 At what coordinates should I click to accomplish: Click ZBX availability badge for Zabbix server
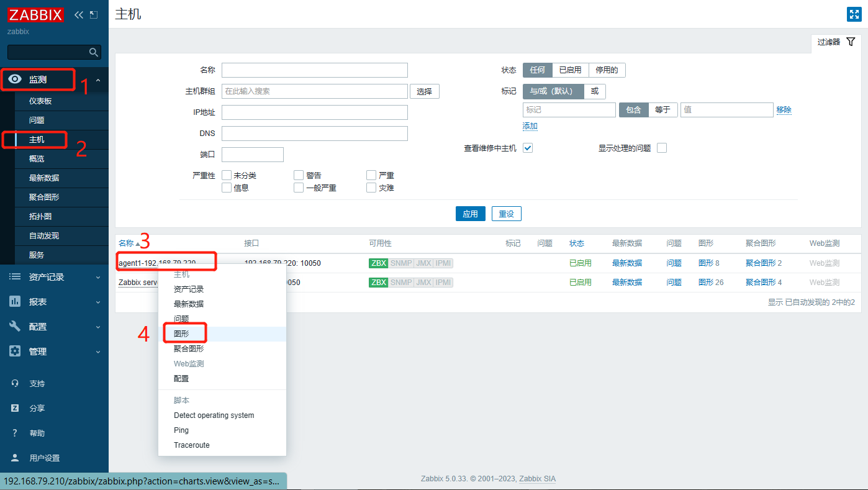pyautogui.click(x=378, y=283)
